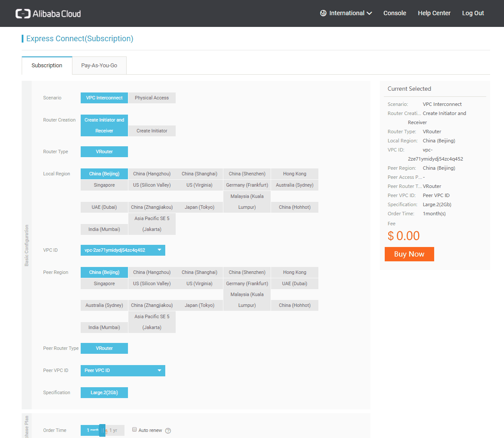Set Peer Region to Hong Kong

295,272
